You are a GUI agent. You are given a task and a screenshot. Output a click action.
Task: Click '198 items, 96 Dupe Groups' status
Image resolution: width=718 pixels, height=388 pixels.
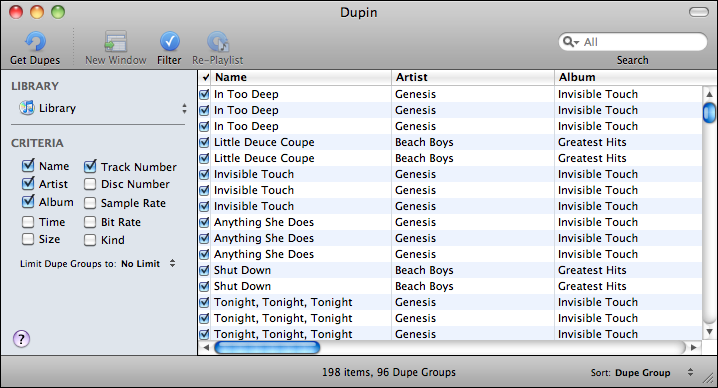tap(389, 372)
